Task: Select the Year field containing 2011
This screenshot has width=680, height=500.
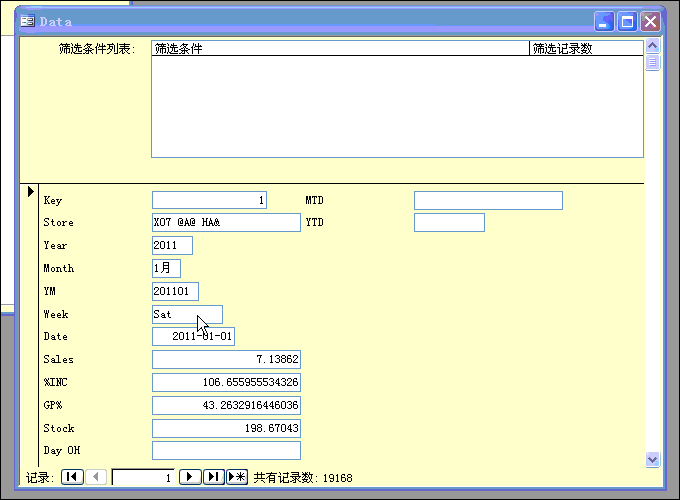Action: (x=172, y=245)
